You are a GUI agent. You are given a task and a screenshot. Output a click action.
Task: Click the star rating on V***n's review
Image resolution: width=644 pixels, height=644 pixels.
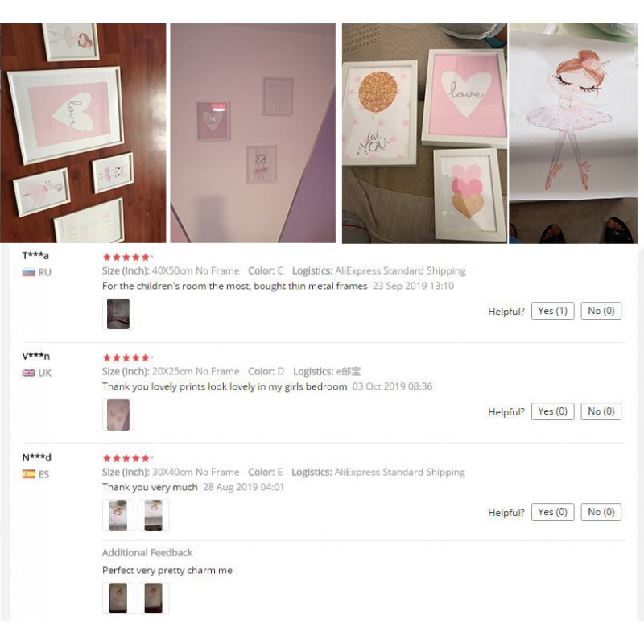(127, 358)
